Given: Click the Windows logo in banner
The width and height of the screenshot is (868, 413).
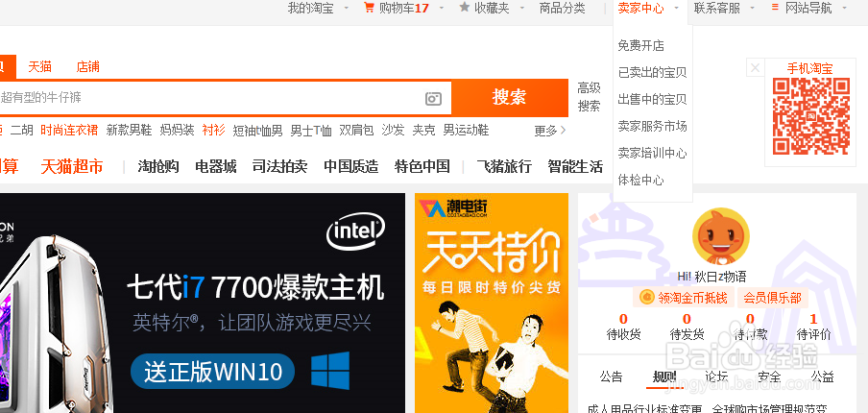Looking at the screenshot, I should 330,371.
